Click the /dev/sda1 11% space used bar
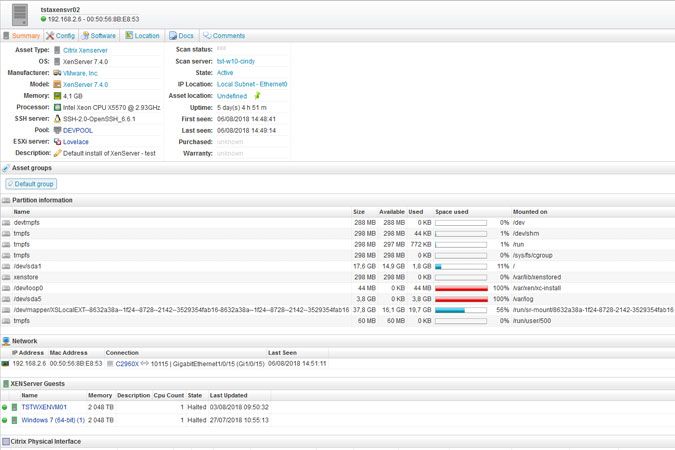The width and height of the screenshot is (675, 450). point(461,267)
